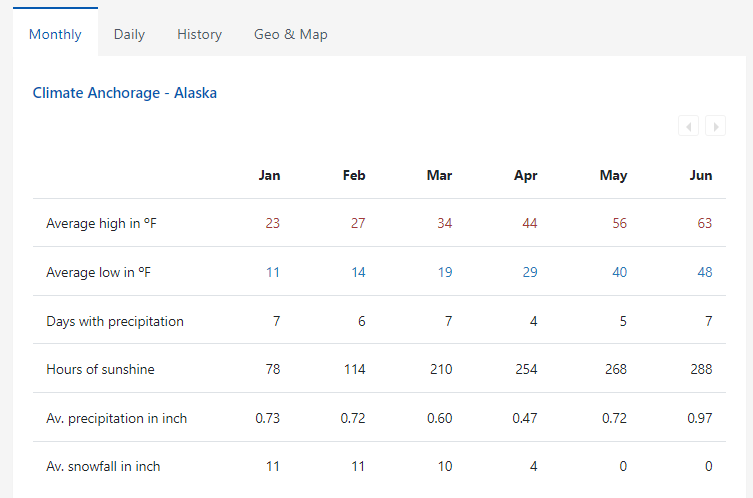
Task: Click the Feb column header
Action: [x=354, y=175]
